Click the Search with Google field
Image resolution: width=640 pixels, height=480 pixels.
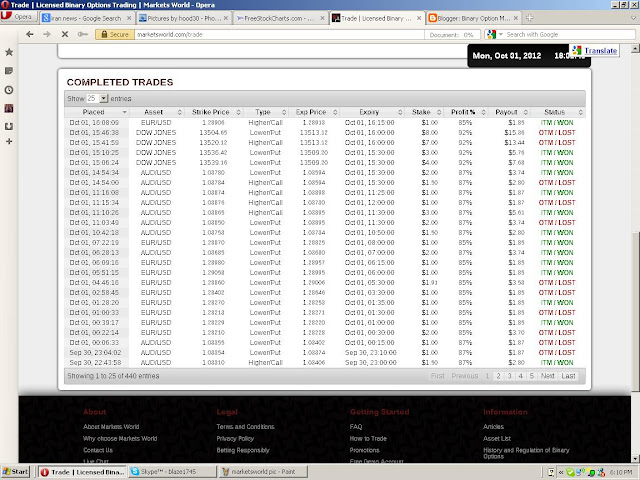pyautogui.click(x=569, y=35)
